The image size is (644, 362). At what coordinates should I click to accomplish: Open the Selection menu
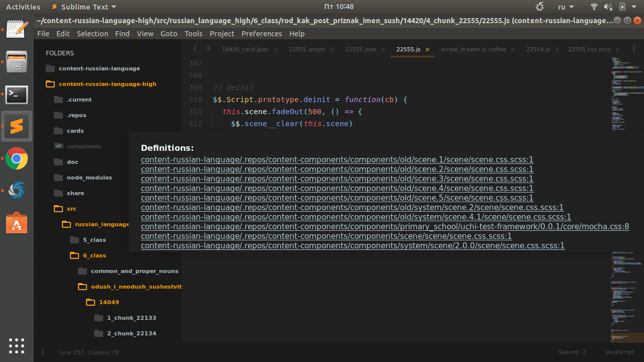pos(92,34)
